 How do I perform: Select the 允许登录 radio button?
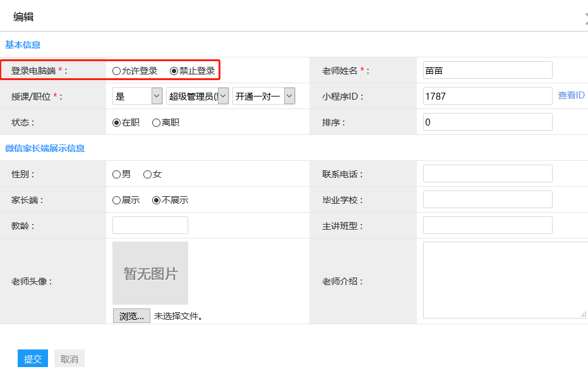[x=116, y=71]
